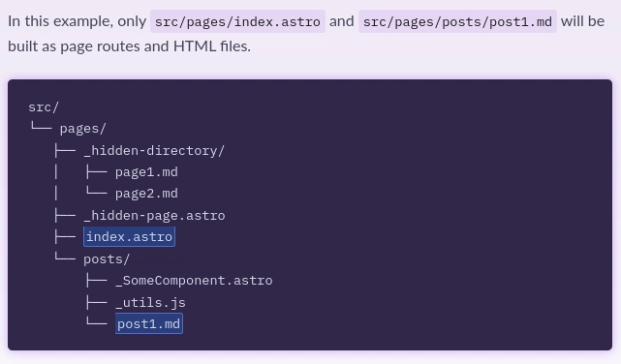This screenshot has height=364, width=621.
Task: Click the text 'built as page routes and HTML files.'
Action: coord(129,46)
